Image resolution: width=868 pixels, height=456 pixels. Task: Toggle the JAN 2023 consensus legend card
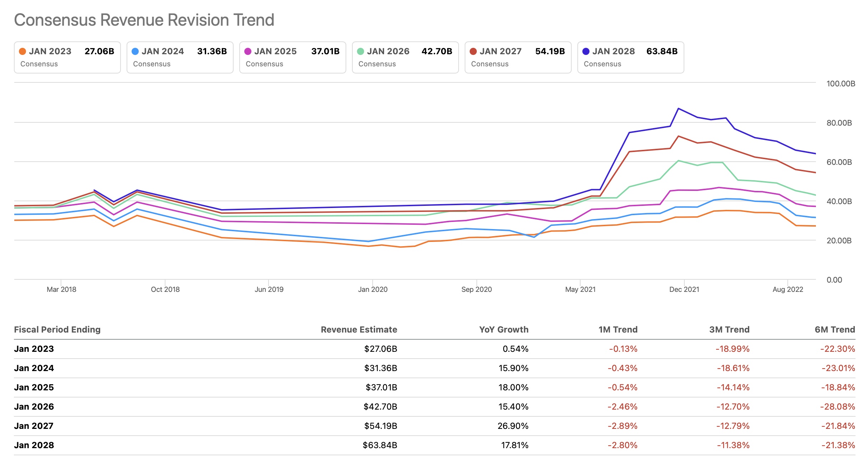tap(67, 57)
